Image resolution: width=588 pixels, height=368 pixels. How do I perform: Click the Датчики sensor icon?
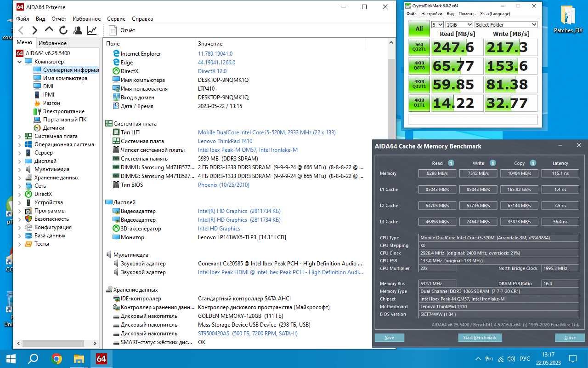click(37, 128)
